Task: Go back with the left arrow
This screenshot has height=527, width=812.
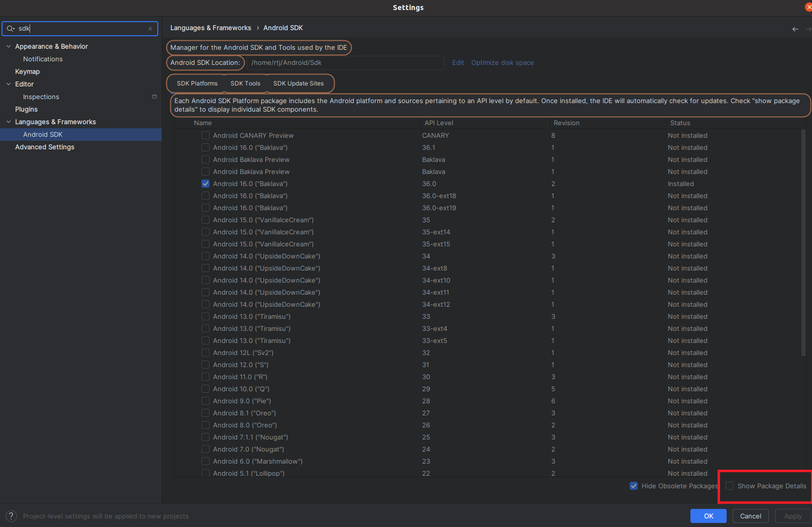Action: (x=795, y=29)
